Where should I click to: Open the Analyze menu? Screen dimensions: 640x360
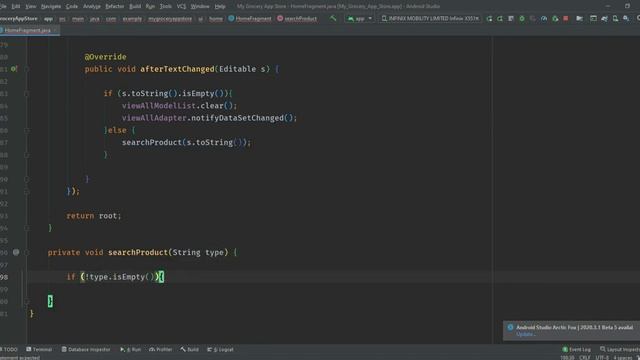[92, 6]
